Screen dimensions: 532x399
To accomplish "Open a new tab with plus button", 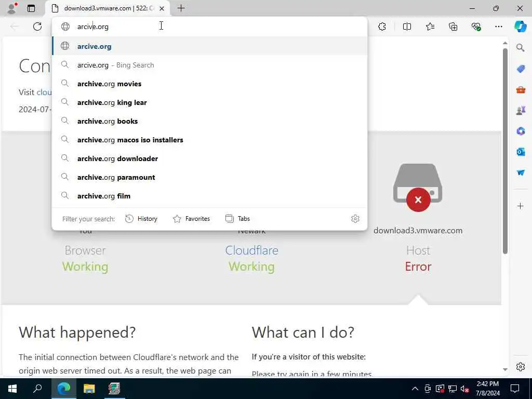I will click(181, 8).
